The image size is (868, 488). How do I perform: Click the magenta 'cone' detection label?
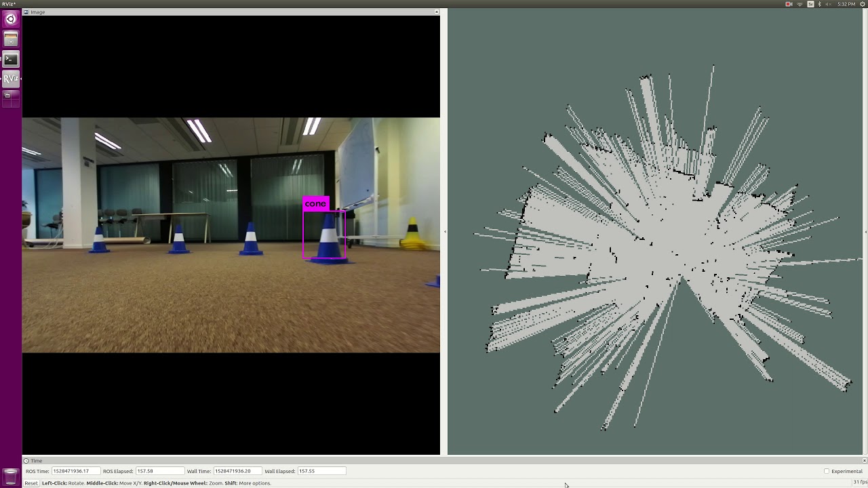315,203
